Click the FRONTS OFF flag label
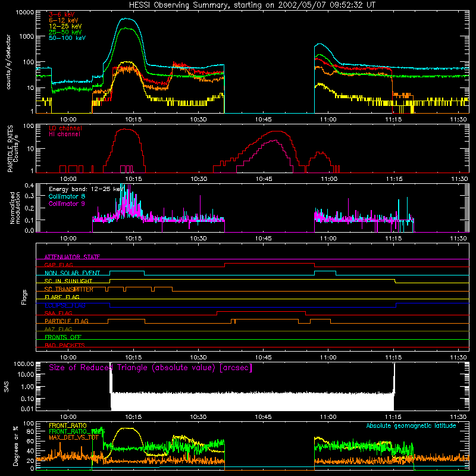This screenshot has width=476, height=476. click(x=63, y=337)
